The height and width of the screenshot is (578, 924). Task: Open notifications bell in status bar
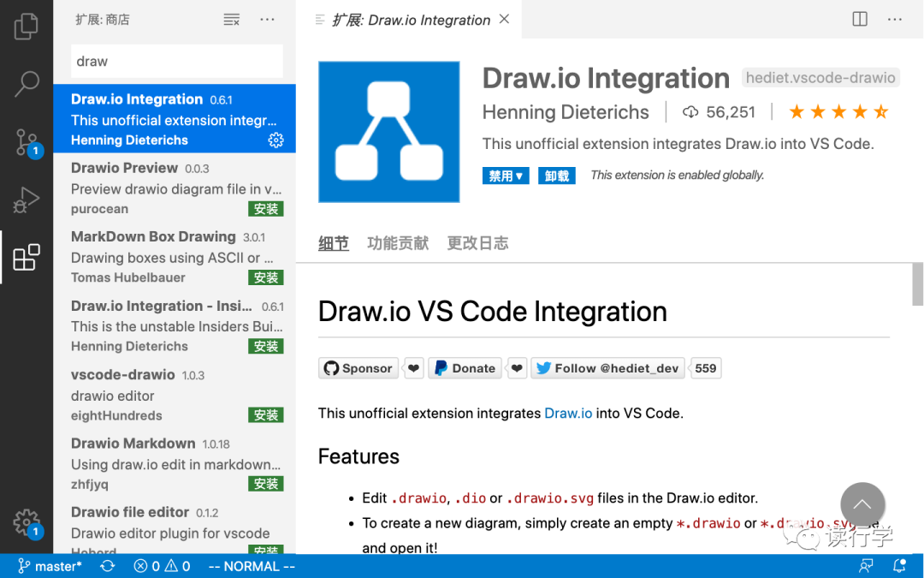(x=899, y=566)
